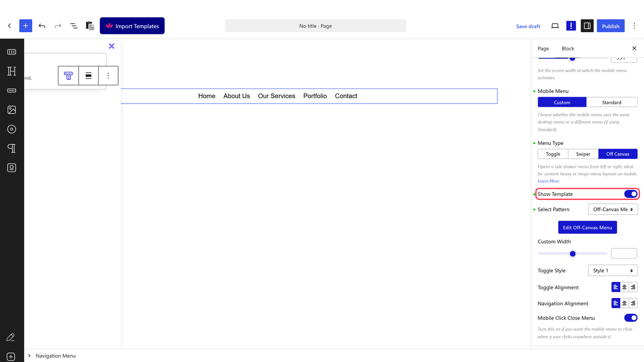
Task: Align toggle to the right
Action: click(x=633, y=287)
